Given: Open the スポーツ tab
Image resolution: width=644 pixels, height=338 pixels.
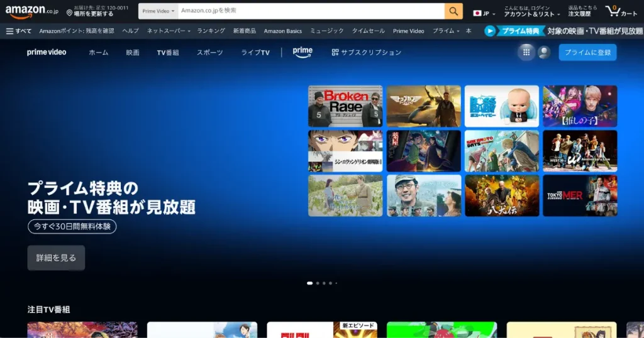Looking at the screenshot, I should point(209,53).
